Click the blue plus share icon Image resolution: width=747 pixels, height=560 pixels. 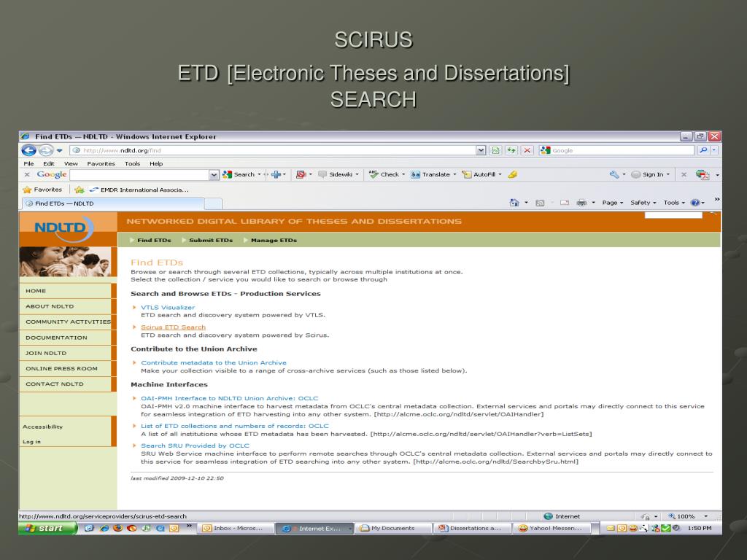tap(276, 175)
